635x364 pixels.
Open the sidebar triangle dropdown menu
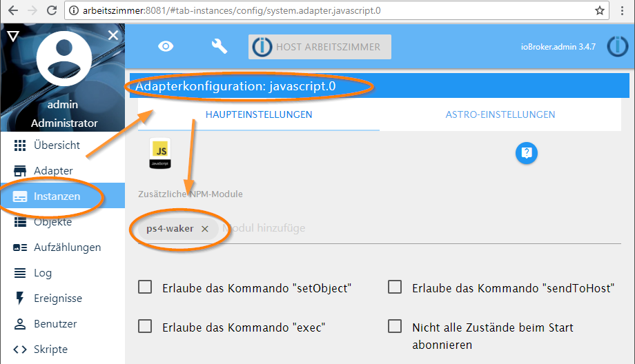click(x=13, y=36)
